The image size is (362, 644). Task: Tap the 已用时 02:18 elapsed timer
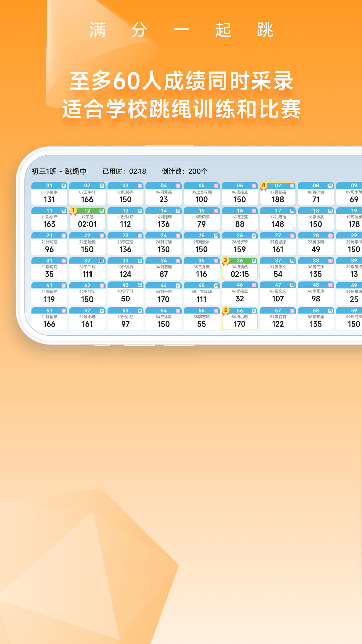tap(124, 171)
